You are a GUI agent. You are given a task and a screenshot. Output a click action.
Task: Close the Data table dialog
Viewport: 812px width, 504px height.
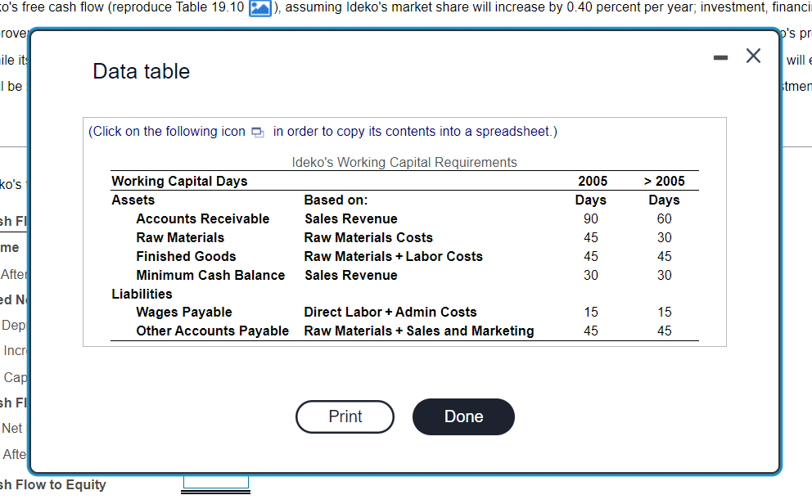click(x=754, y=56)
